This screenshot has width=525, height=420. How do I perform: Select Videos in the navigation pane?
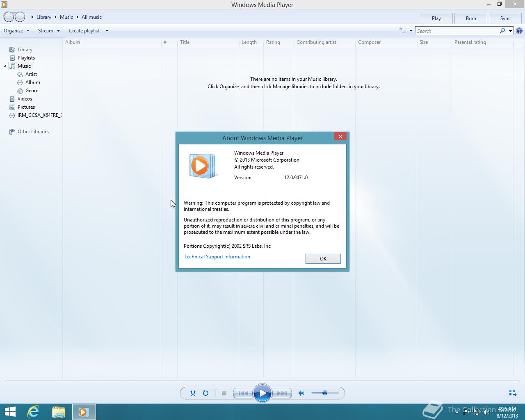(x=25, y=99)
